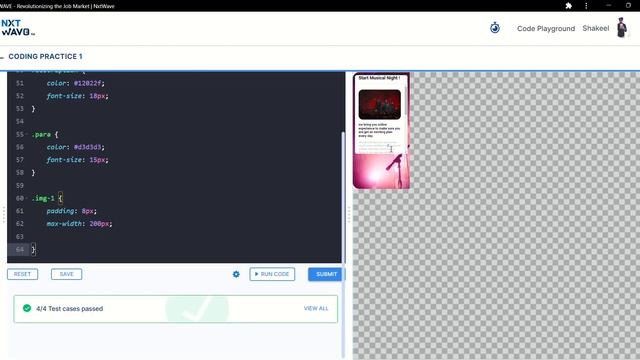Viewport: 640px width, 360px height.
Task: Grab the splitter handle between editor and preview
Action: click(349, 214)
